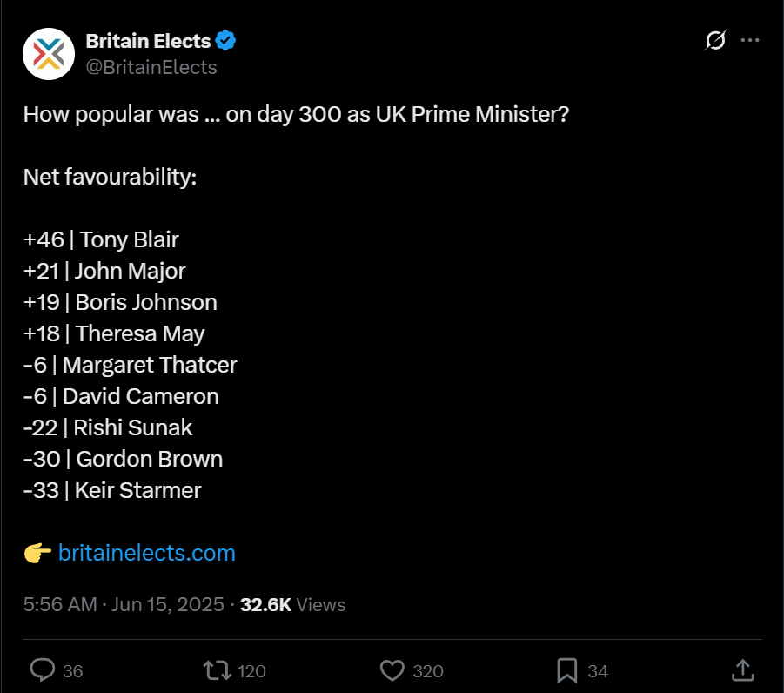Open the @BritainElects handle link

point(151,67)
